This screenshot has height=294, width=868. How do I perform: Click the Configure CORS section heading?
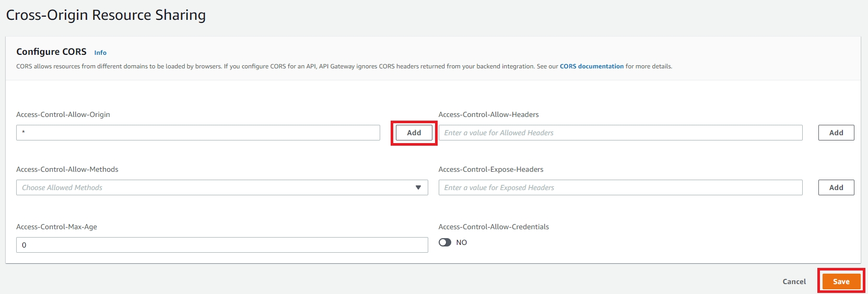pyautogui.click(x=51, y=52)
